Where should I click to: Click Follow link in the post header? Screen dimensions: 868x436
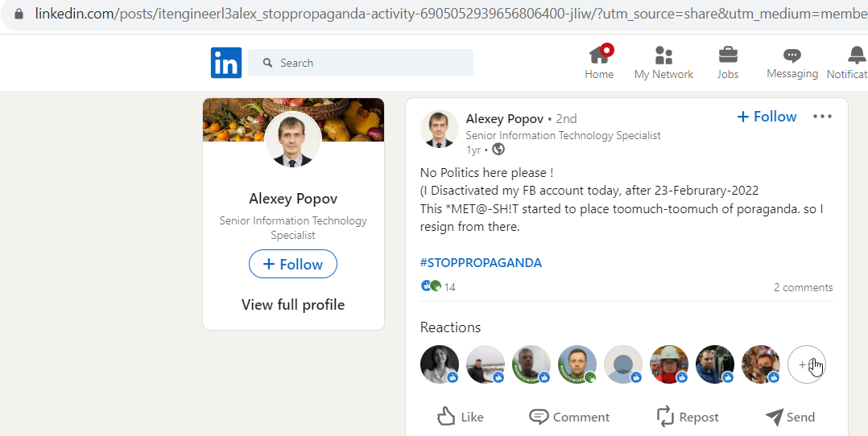(767, 116)
